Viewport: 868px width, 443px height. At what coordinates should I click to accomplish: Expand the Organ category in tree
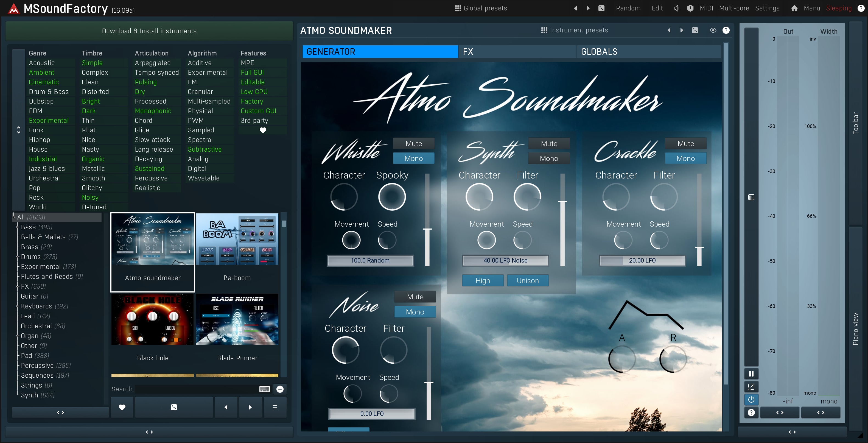[x=18, y=336]
